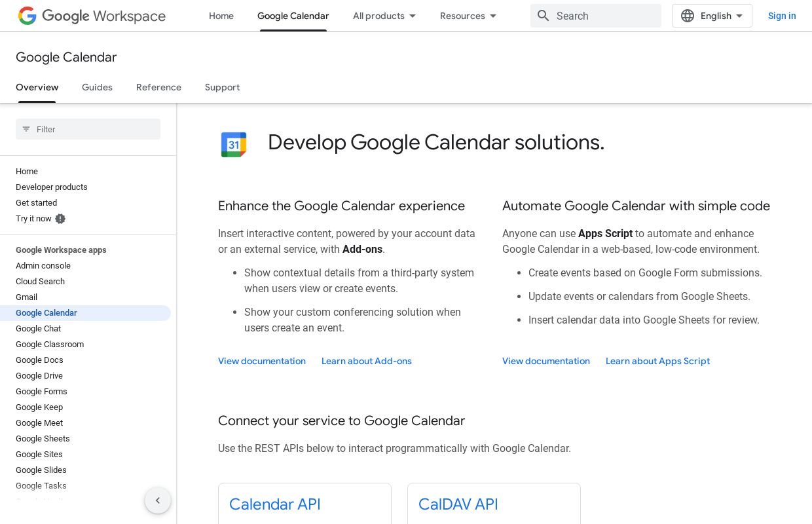Open Get started in sidebar

36,203
